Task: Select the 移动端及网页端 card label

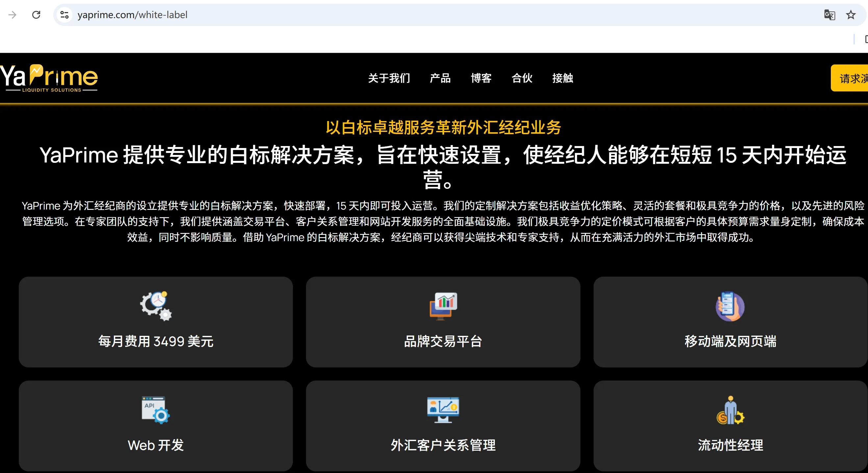Action: (x=730, y=341)
